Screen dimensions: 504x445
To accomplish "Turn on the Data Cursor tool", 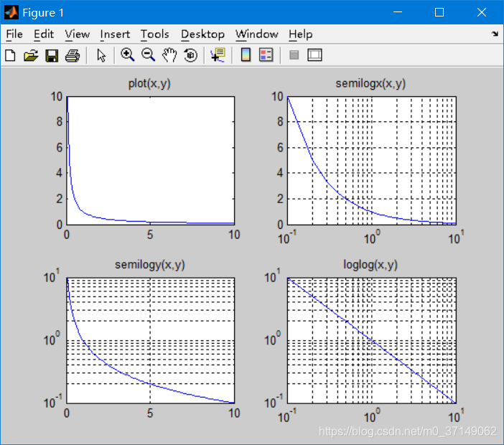I will coord(218,55).
